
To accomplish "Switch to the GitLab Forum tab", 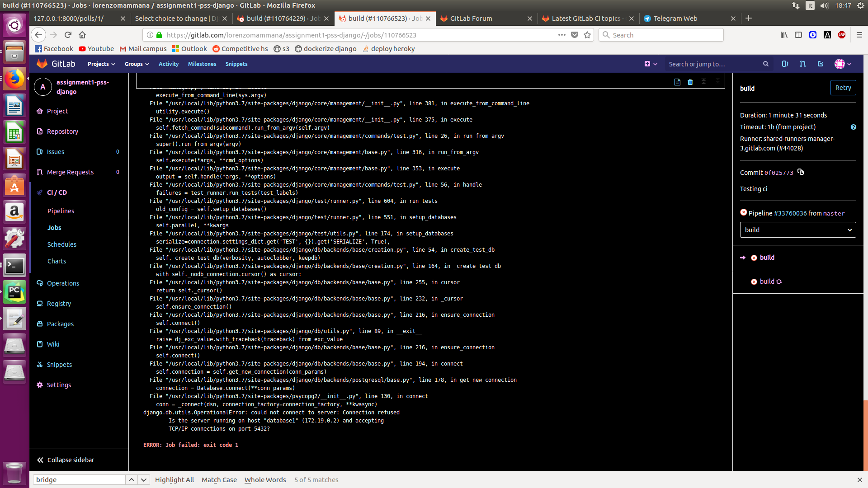I will [471, 19].
